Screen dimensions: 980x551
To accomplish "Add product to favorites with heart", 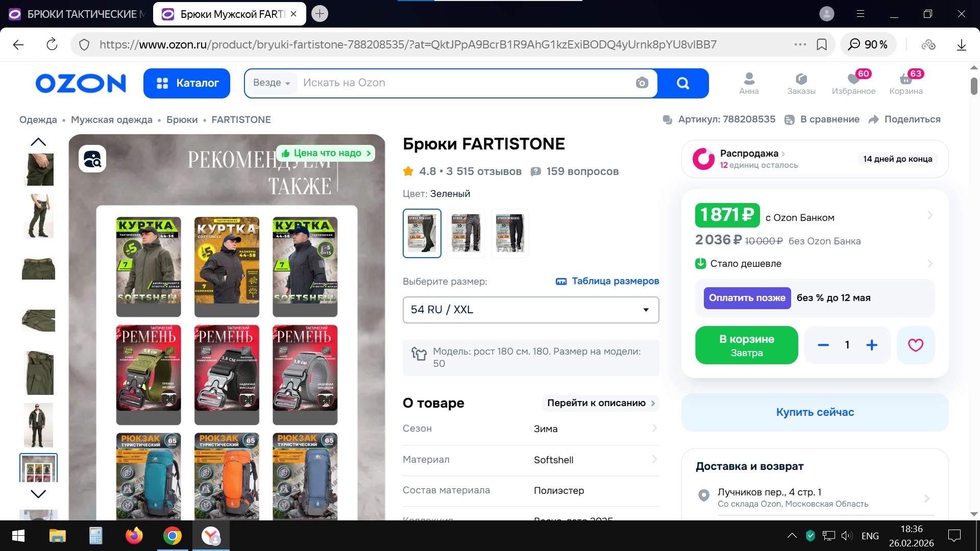I will pyautogui.click(x=915, y=345).
